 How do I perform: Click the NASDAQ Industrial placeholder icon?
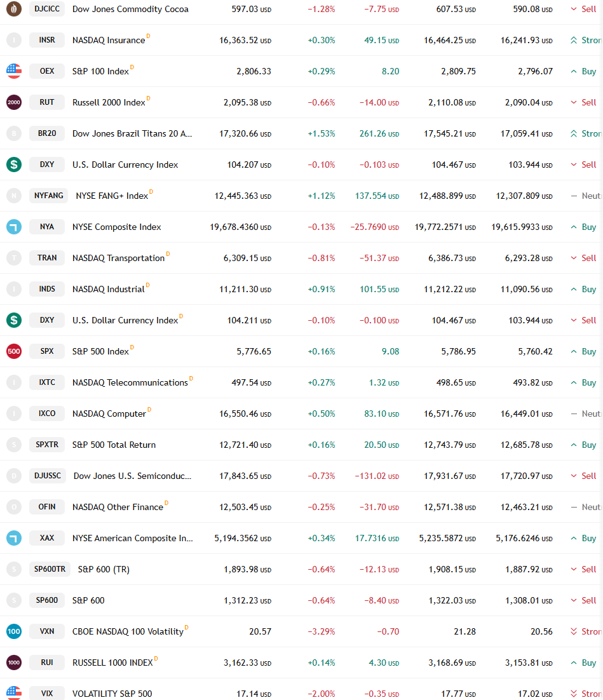coord(14,289)
